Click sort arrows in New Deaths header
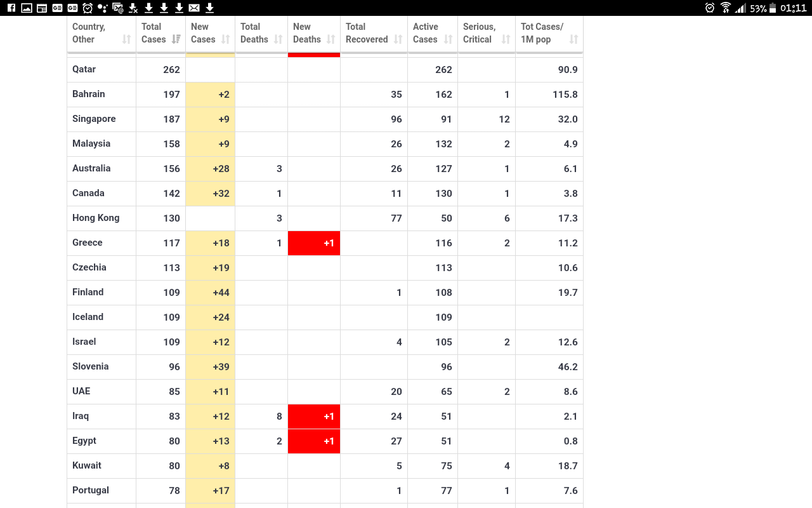 pos(331,39)
